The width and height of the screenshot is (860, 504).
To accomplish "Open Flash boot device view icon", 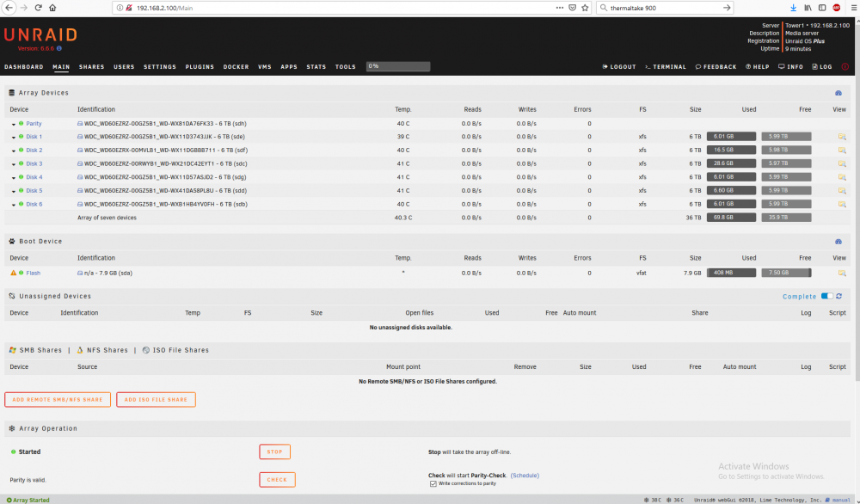I will pyautogui.click(x=841, y=273).
